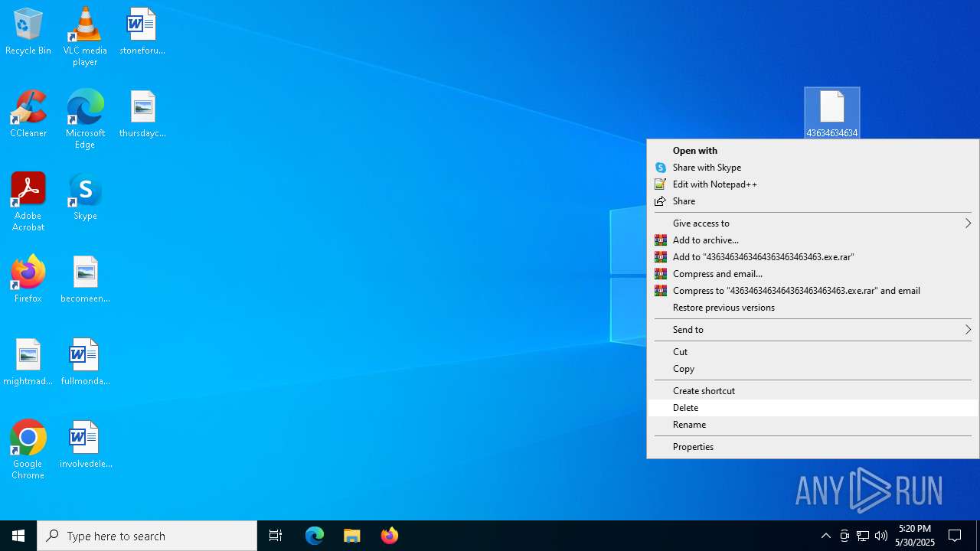The image size is (980, 551).
Task: Select the thursdayc image file icon
Action: [x=142, y=115]
